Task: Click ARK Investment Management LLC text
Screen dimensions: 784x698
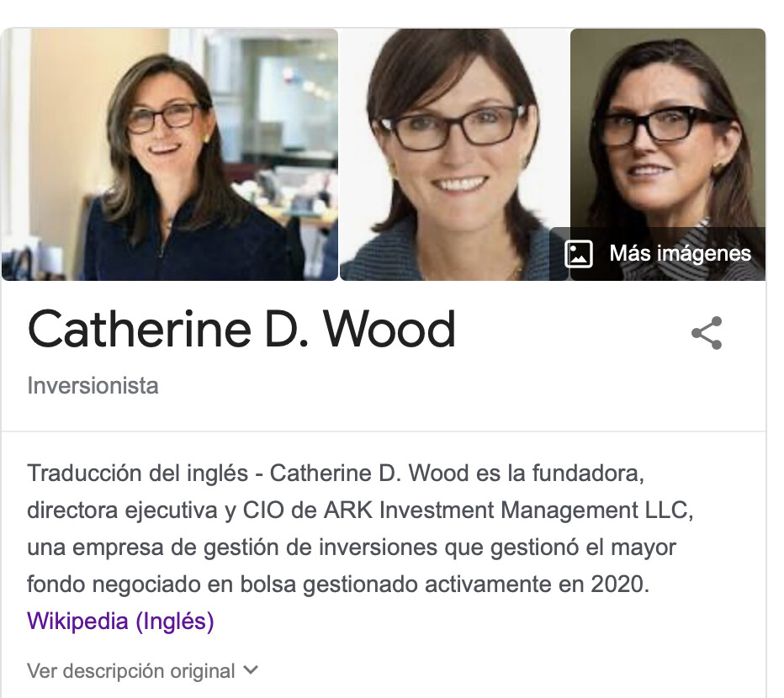Action: 506,510
